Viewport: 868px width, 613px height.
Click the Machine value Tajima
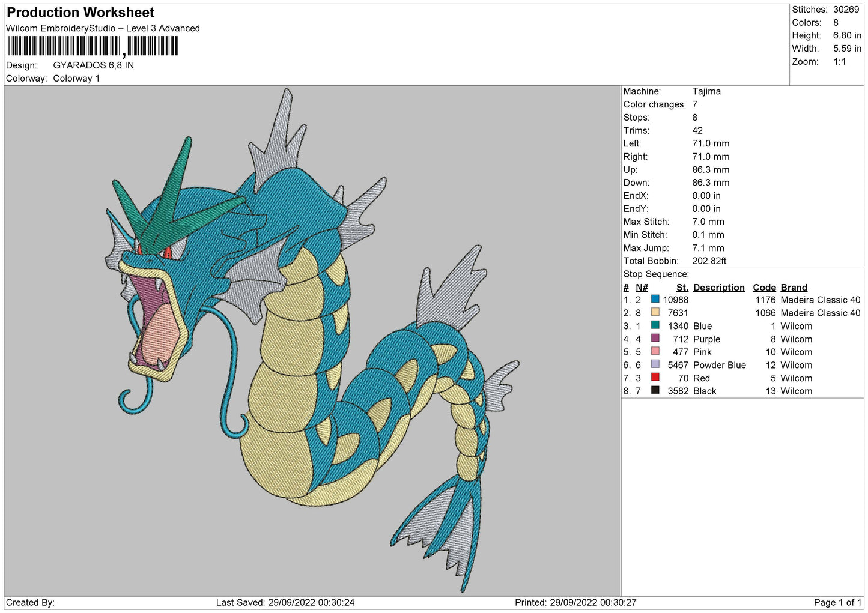tap(706, 91)
